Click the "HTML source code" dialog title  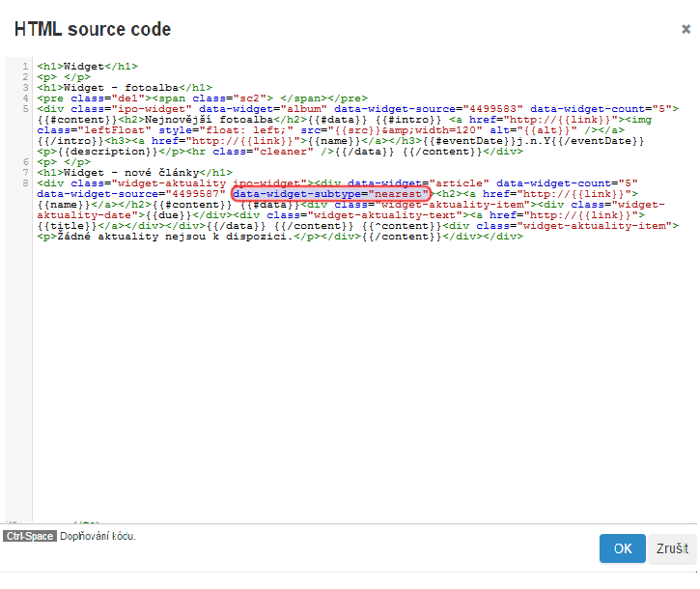(x=93, y=30)
